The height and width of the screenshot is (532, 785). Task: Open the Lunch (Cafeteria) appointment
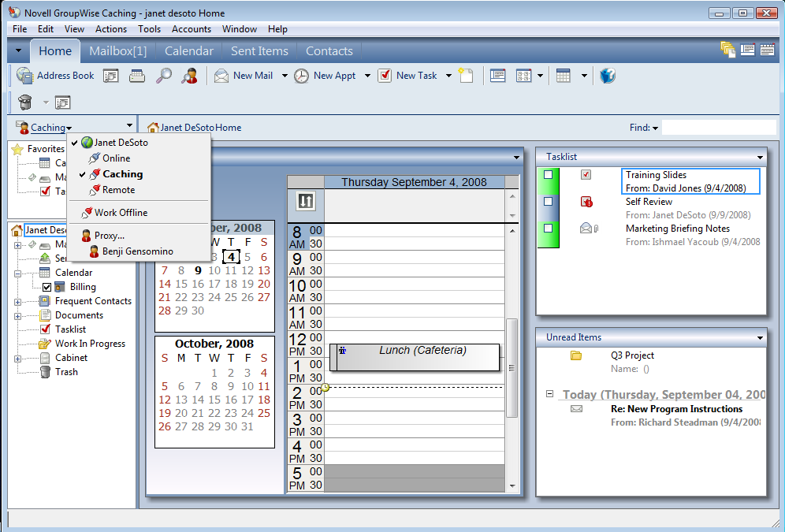[415, 357]
